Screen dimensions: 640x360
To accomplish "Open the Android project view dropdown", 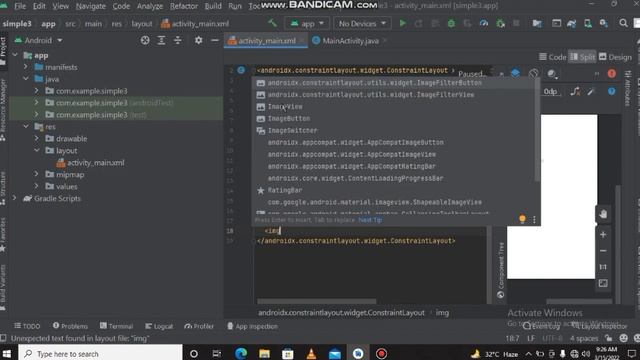I will 39,40.
